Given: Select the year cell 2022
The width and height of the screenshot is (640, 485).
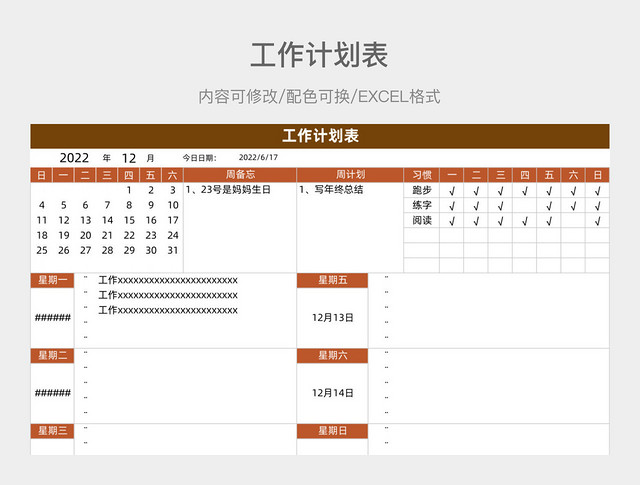Looking at the screenshot, I should click(x=74, y=158).
